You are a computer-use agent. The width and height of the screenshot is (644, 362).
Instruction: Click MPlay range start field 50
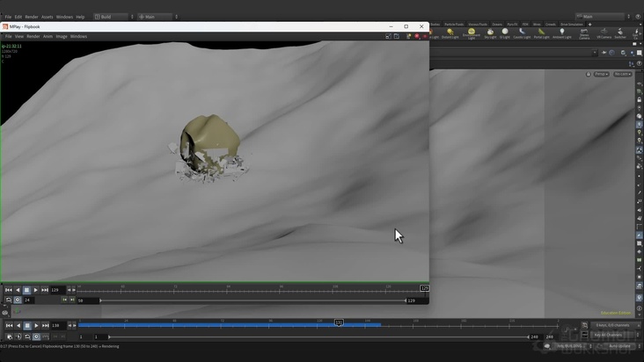pos(88,300)
